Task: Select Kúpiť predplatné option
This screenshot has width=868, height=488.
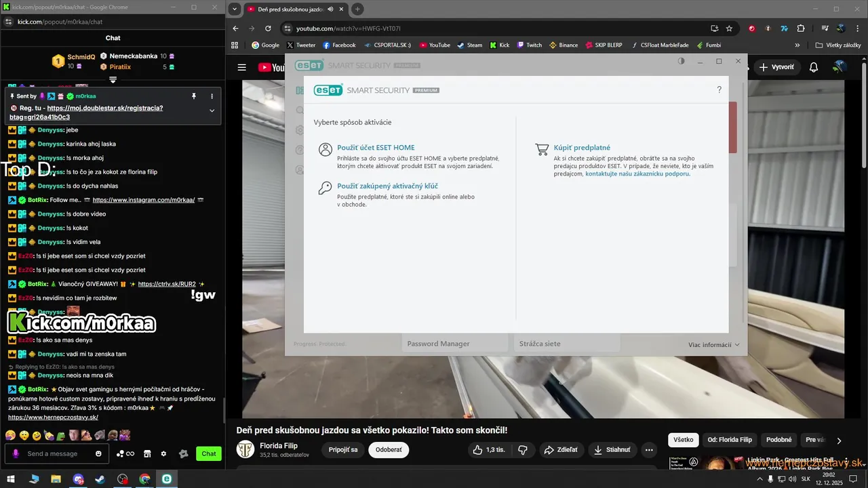Action: pyautogui.click(x=582, y=148)
